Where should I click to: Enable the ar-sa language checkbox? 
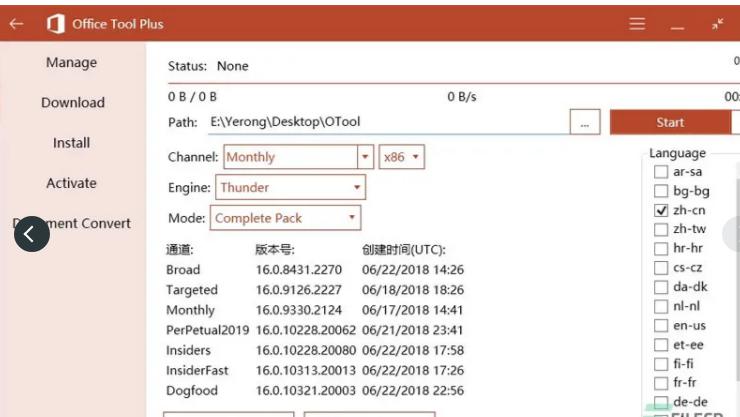tap(661, 172)
